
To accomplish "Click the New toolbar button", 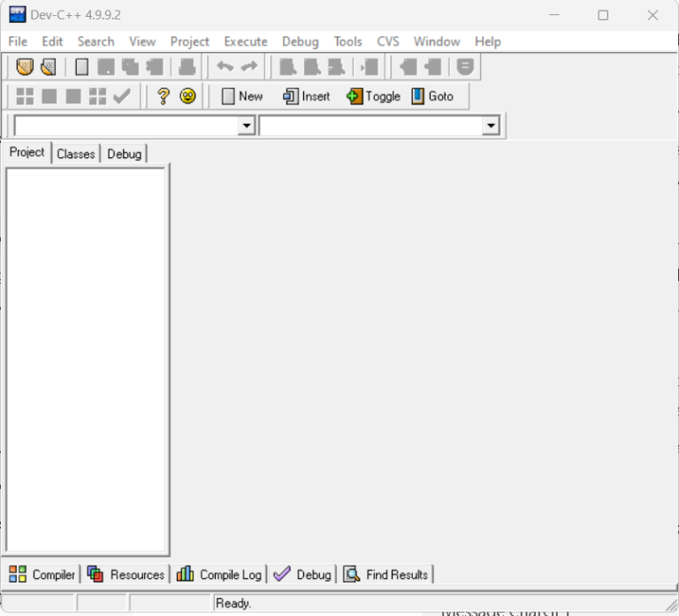I will click(241, 96).
